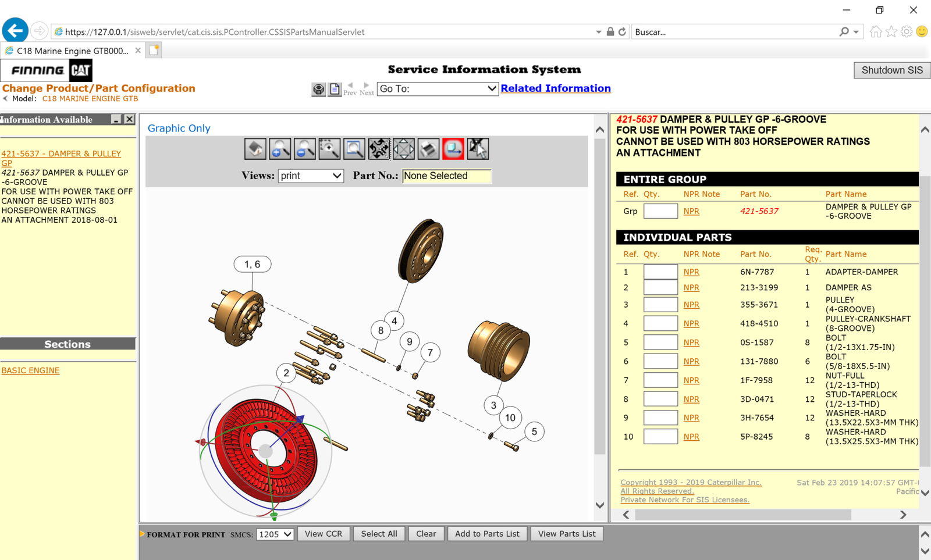Image resolution: width=931 pixels, height=560 pixels.
Task: Open the SMCS code dropdown showing 1205
Action: click(275, 534)
